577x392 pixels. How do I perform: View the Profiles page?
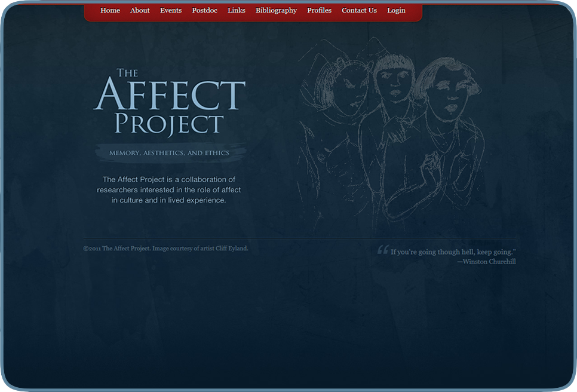pyautogui.click(x=320, y=10)
